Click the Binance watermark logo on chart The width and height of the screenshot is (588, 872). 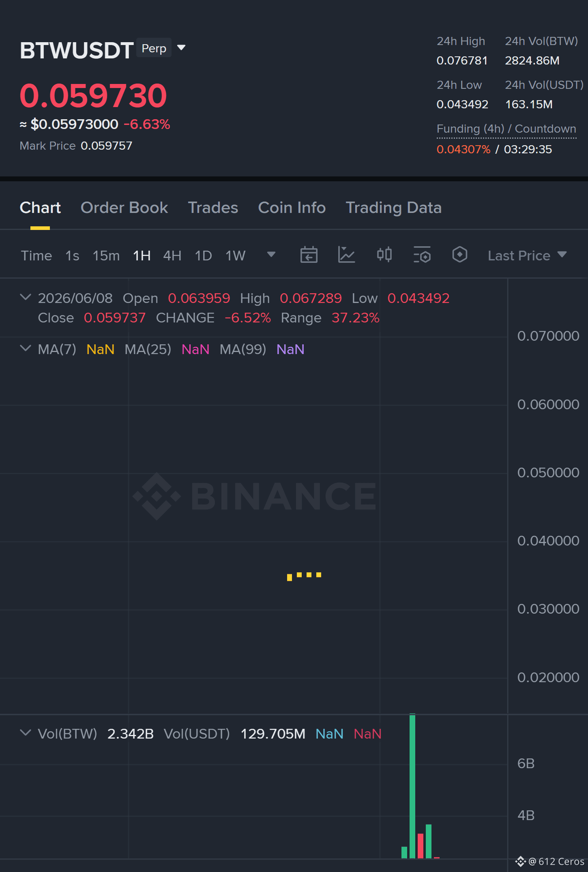tap(254, 496)
